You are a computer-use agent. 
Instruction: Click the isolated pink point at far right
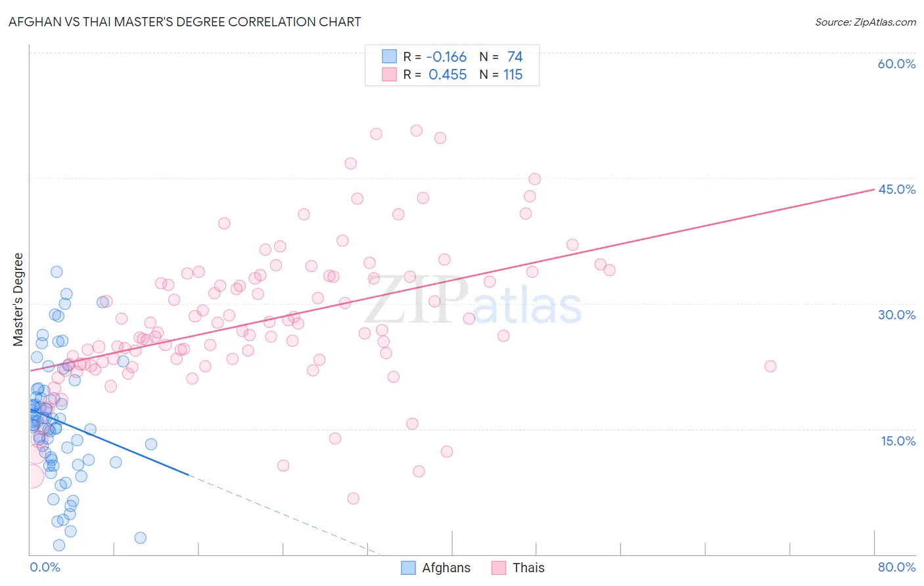770,366
